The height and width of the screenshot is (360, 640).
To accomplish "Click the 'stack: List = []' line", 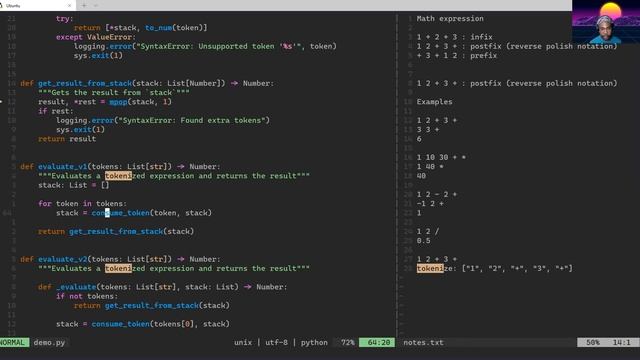I will pyautogui.click(x=73, y=185).
